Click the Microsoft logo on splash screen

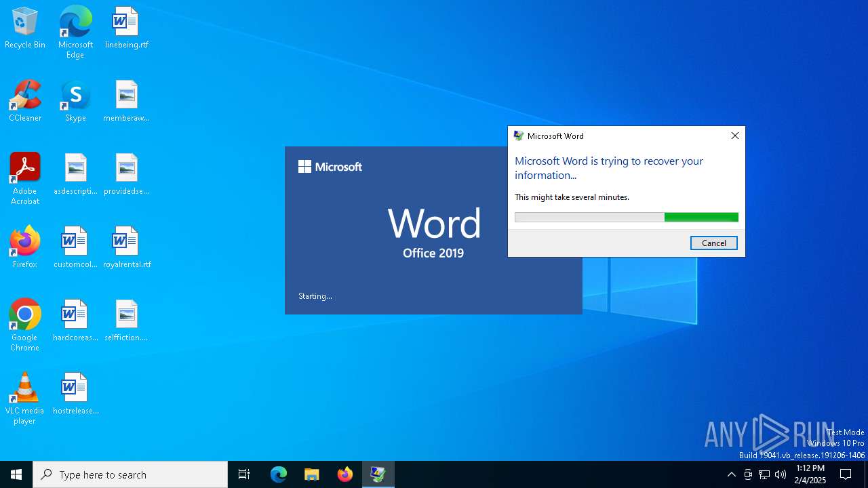[x=330, y=167]
